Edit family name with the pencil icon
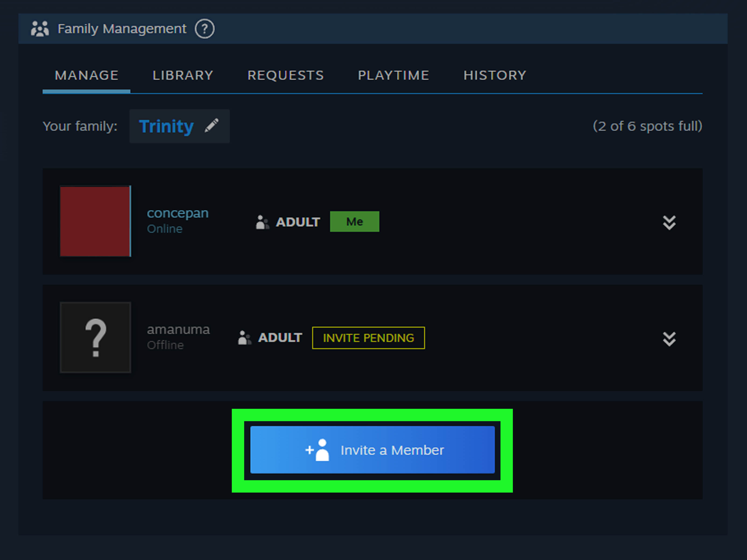This screenshot has height=560, width=747. pyautogui.click(x=212, y=126)
